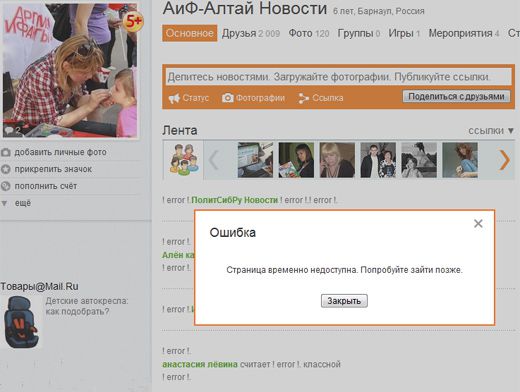520x392 pixels.
Task: Click the добавить личные фото link
Action: [60, 152]
